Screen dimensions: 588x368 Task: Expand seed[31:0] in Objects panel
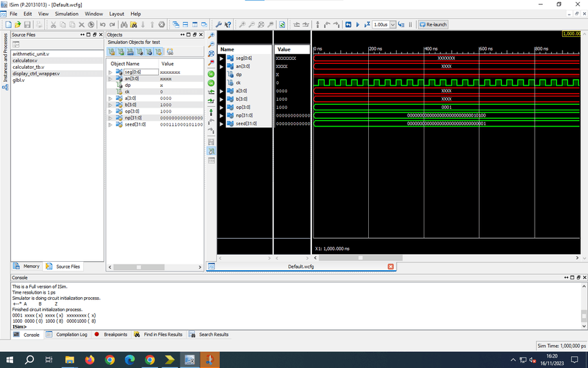[x=110, y=125]
